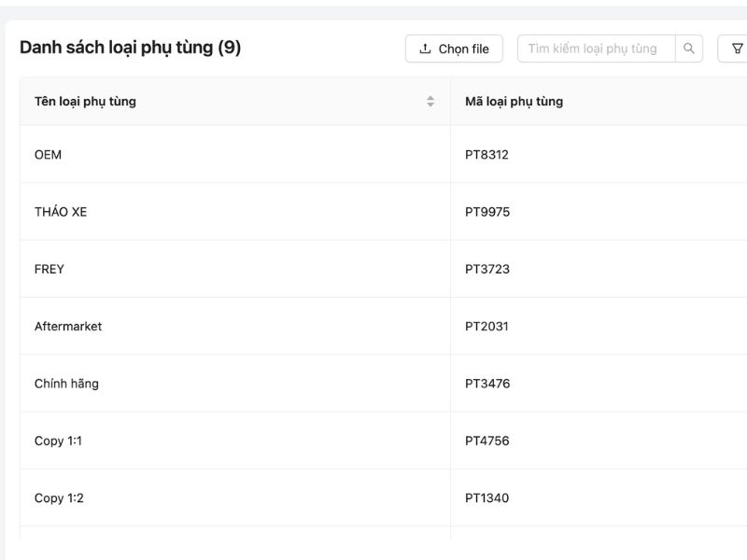Select the THÁO XE part type row
The height and width of the screenshot is (560, 747).
(x=61, y=212)
